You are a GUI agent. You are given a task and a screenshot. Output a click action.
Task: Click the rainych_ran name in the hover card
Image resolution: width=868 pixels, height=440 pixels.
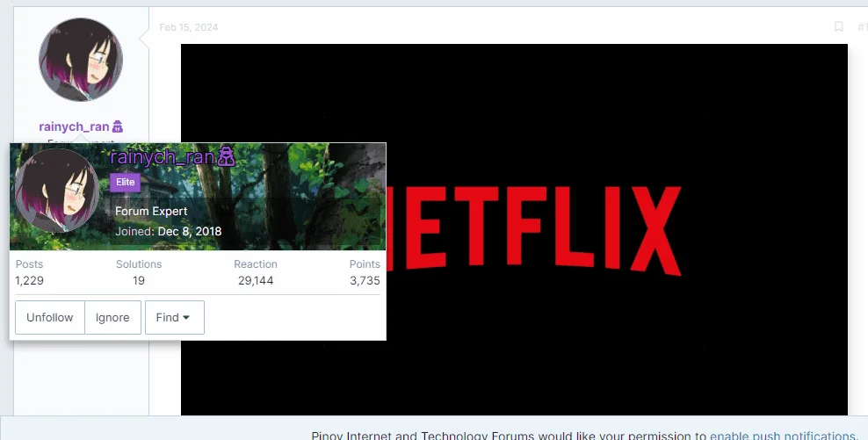tap(163, 157)
